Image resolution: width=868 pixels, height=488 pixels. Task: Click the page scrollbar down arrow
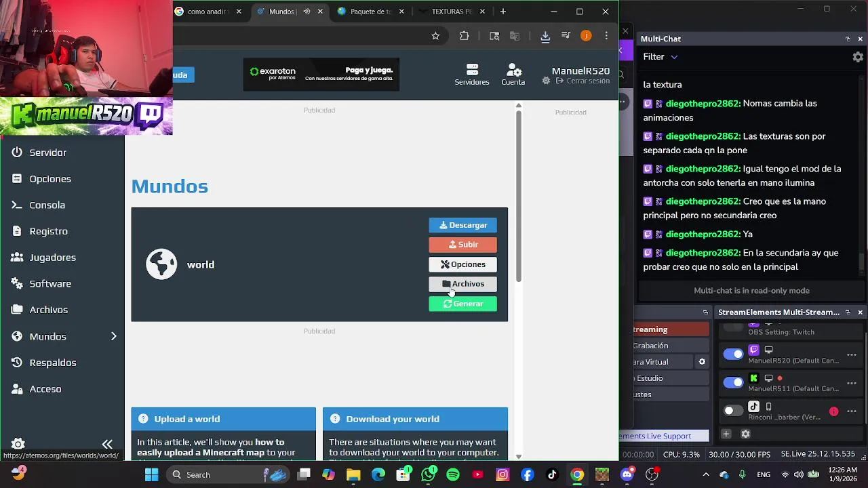pyautogui.click(x=519, y=457)
